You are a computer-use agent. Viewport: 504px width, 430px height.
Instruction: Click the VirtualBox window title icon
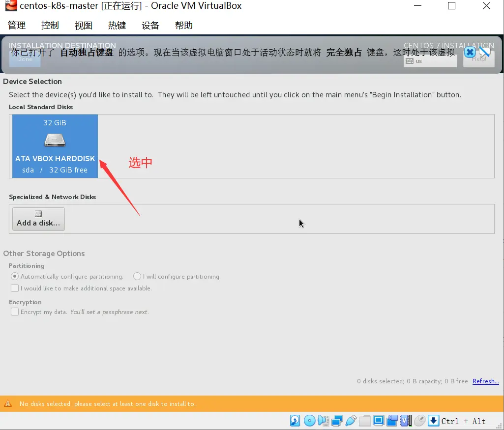(x=11, y=5)
